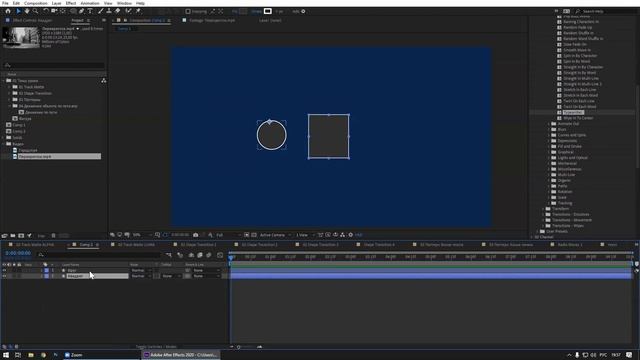
Task: Select the Typewriter preset in the list
Action: pyautogui.click(x=573, y=112)
